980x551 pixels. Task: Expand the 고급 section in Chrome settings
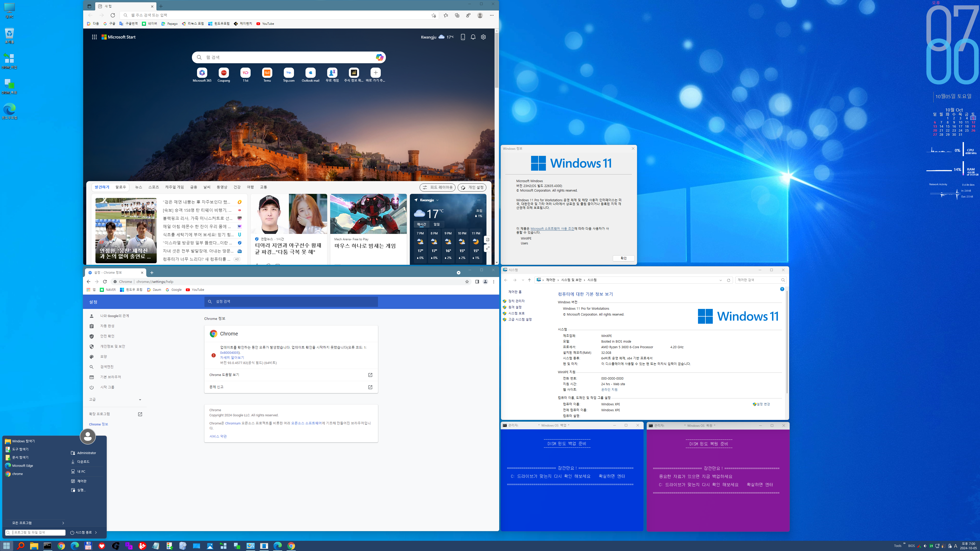115,399
